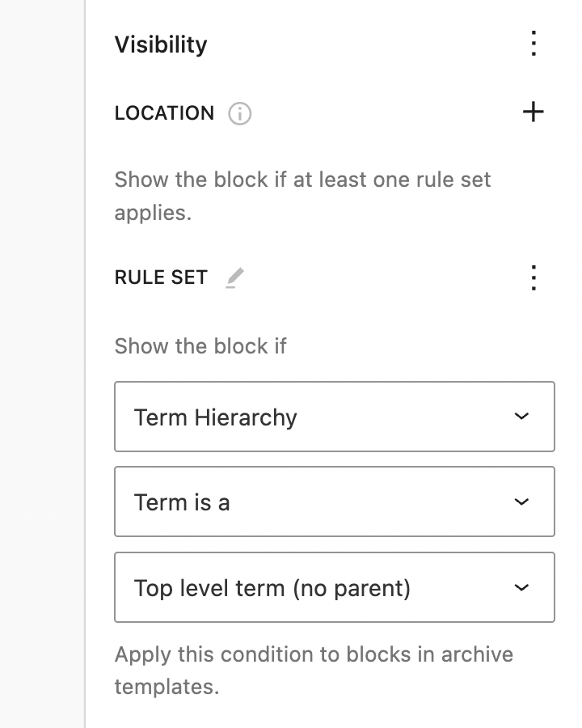Click the info icon next to LOCATION
The height and width of the screenshot is (728, 582).
pos(238,114)
